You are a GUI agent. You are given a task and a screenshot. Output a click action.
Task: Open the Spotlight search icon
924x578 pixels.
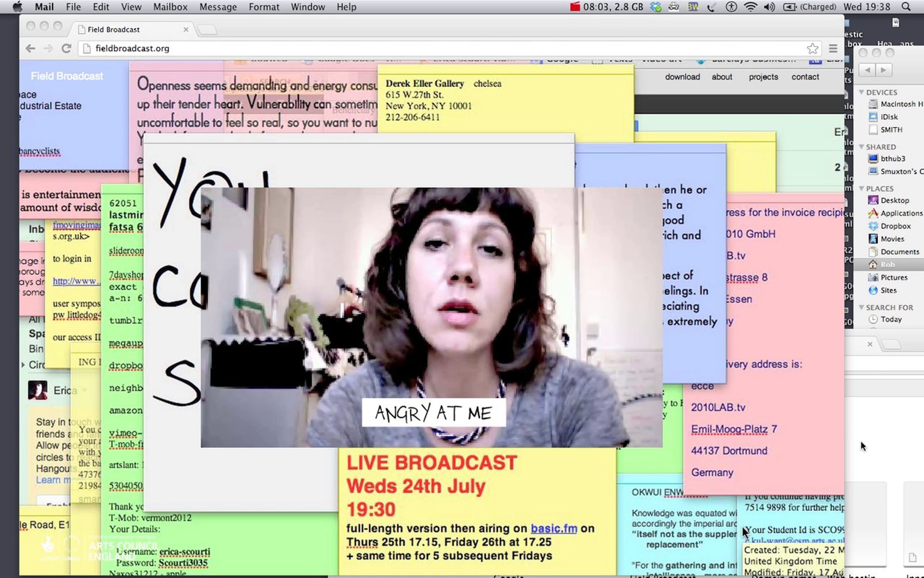[x=906, y=7]
